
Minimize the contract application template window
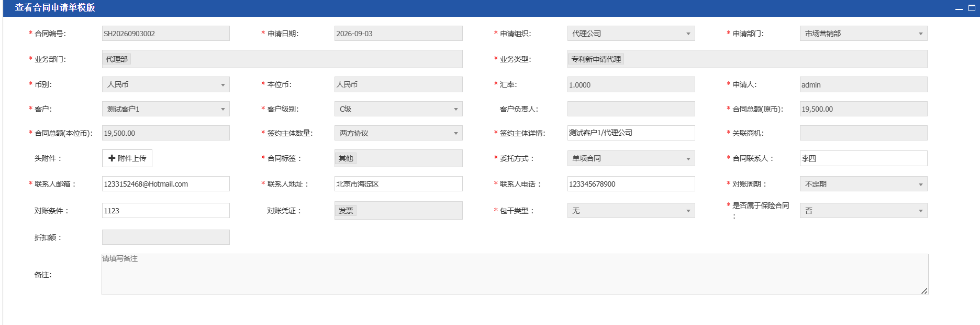[959, 8]
